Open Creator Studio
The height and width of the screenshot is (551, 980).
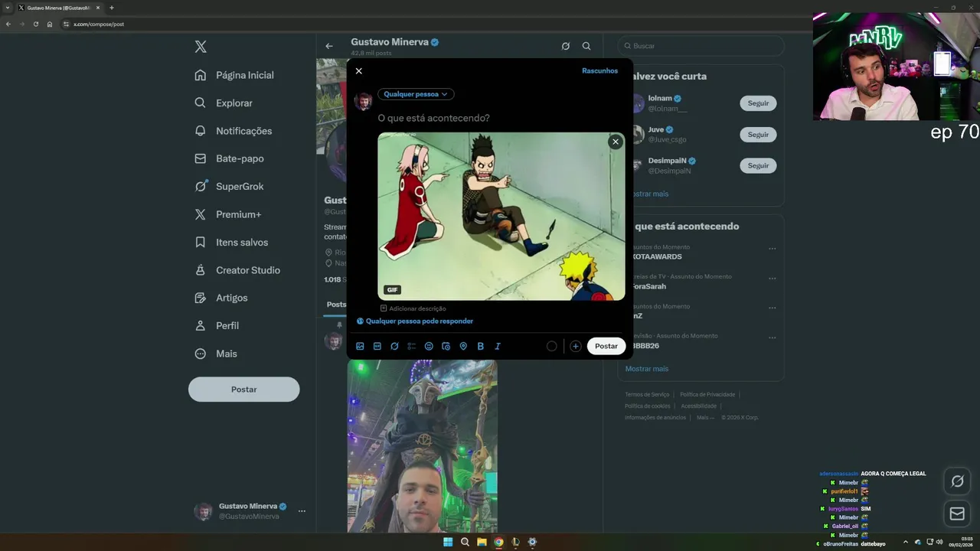click(237, 270)
